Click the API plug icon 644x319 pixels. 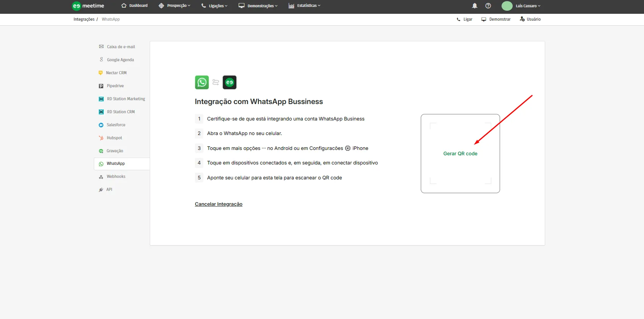click(101, 190)
